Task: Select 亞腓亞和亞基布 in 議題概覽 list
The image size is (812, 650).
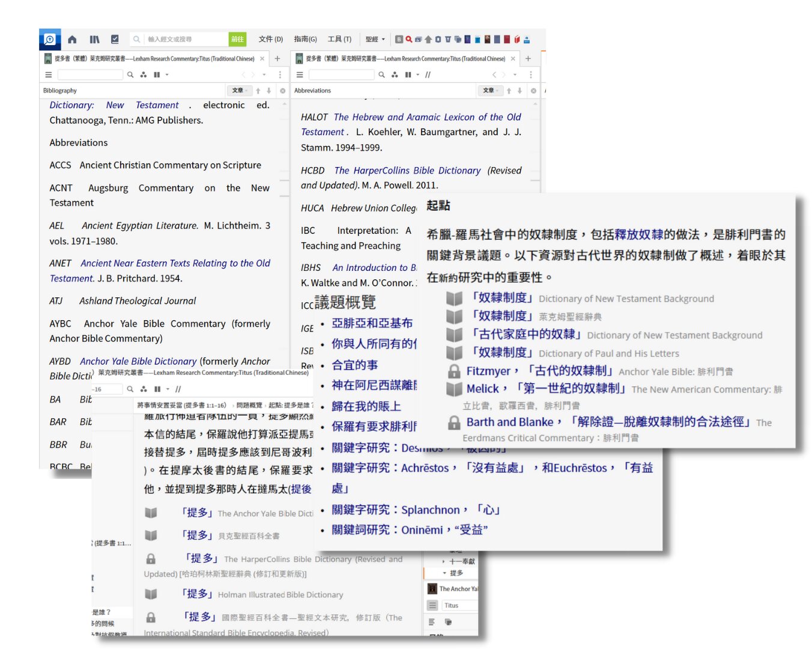Action: (x=372, y=323)
